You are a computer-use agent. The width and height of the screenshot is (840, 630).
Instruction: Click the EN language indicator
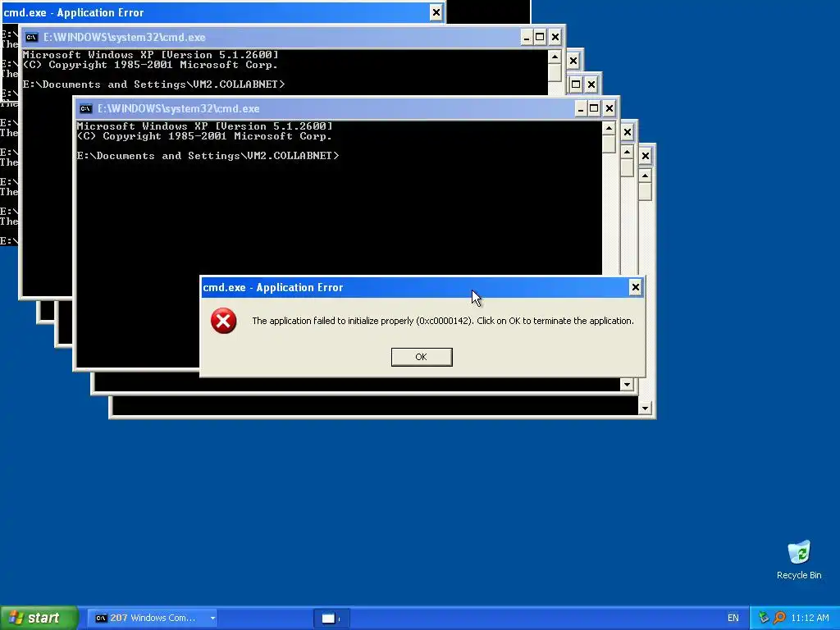pos(733,619)
